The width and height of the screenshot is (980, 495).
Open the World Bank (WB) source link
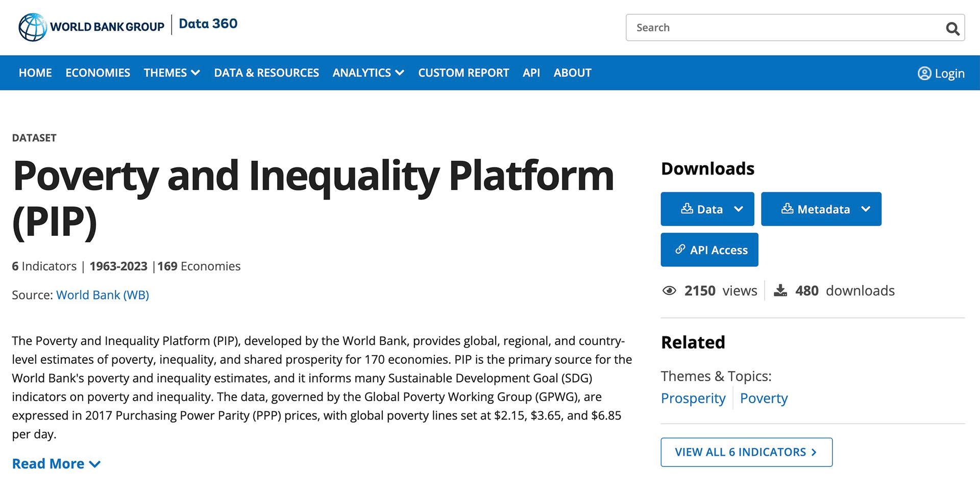click(103, 295)
